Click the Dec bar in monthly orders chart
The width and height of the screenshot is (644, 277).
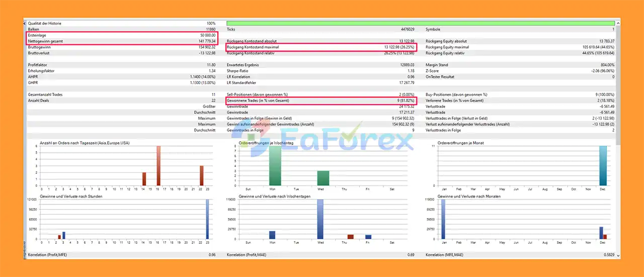(604, 166)
